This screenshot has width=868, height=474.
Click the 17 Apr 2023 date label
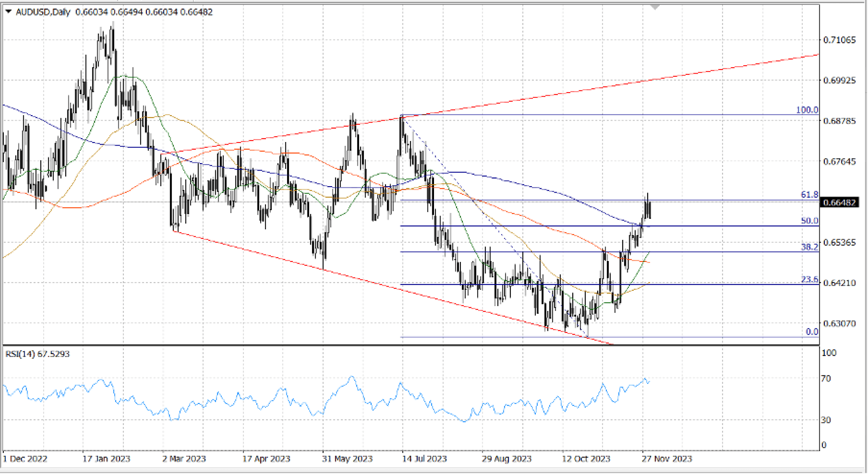(266, 459)
